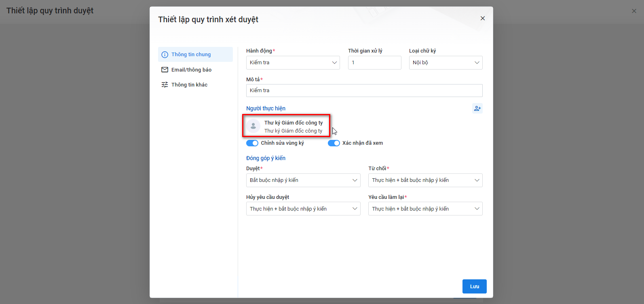Open the Hủy yêu cầu duyệt dropdown
Screen dimensions: 644x304
[x=303, y=209]
